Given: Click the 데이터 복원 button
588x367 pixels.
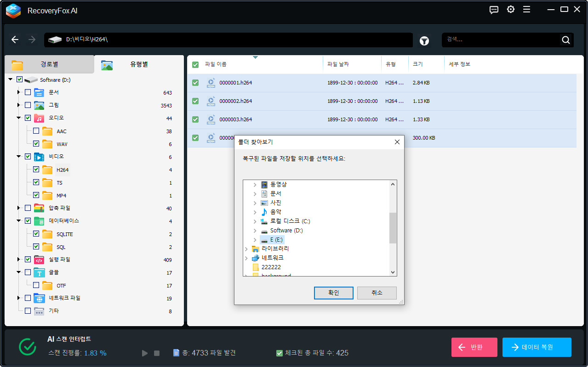Looking at the screenshot, I should [537, 347].
